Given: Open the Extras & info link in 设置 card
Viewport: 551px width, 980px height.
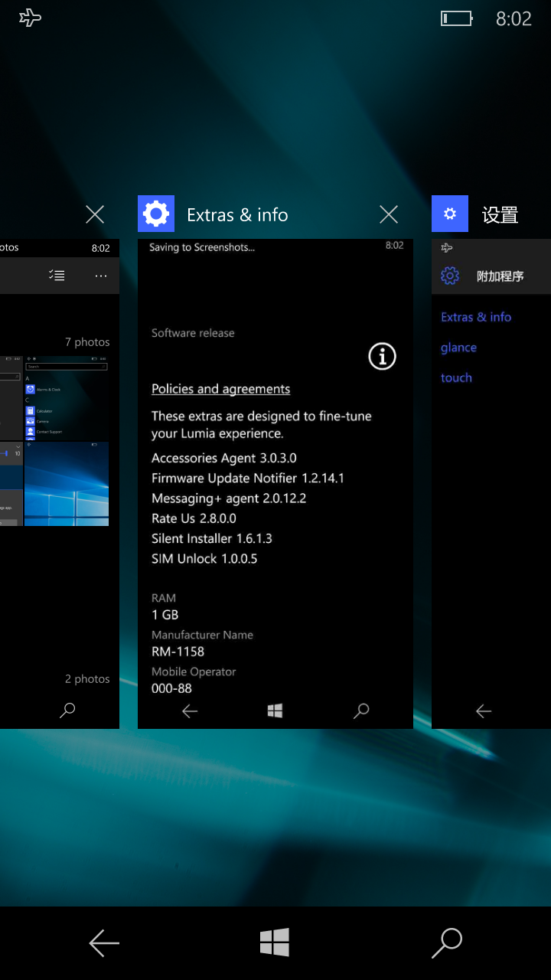Looking at the screenshot, I should coord(476,317).
